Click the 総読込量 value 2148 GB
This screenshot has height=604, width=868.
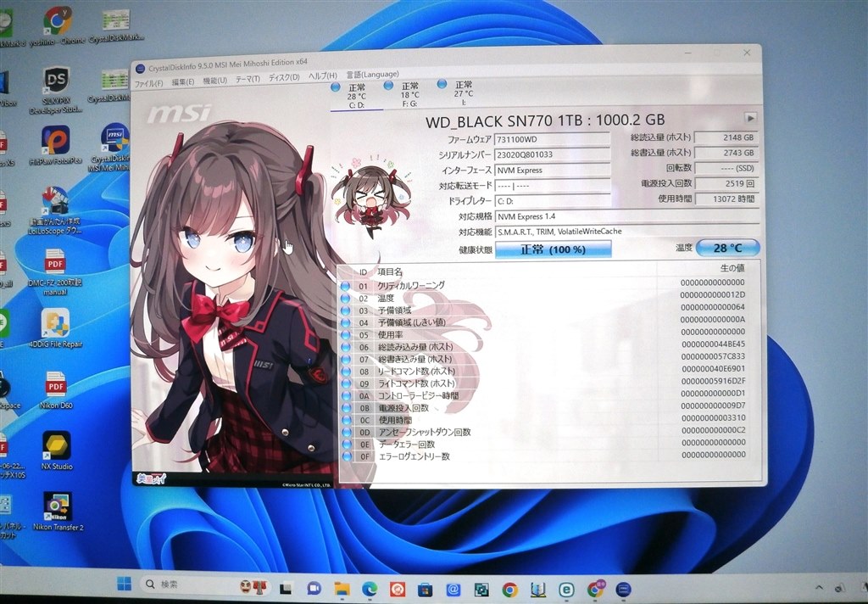[x=726, y=137]
